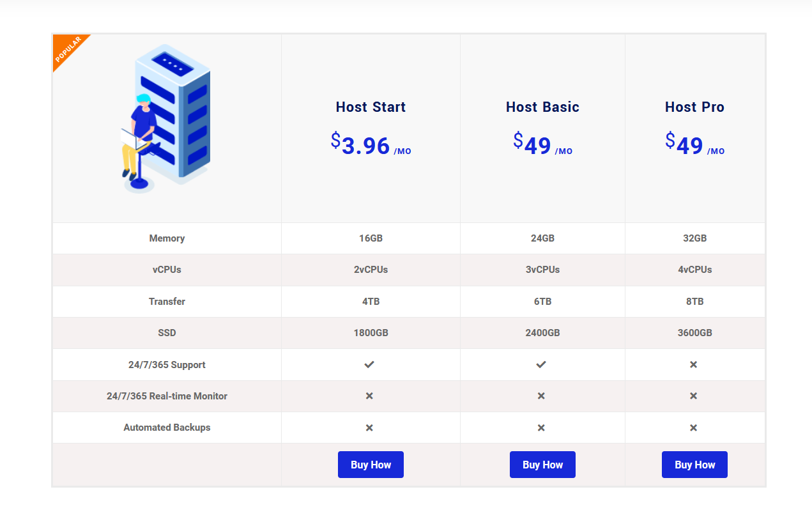Click Buy How for Host Start
This screenshot has width=812, height=517.
[371, 465]
